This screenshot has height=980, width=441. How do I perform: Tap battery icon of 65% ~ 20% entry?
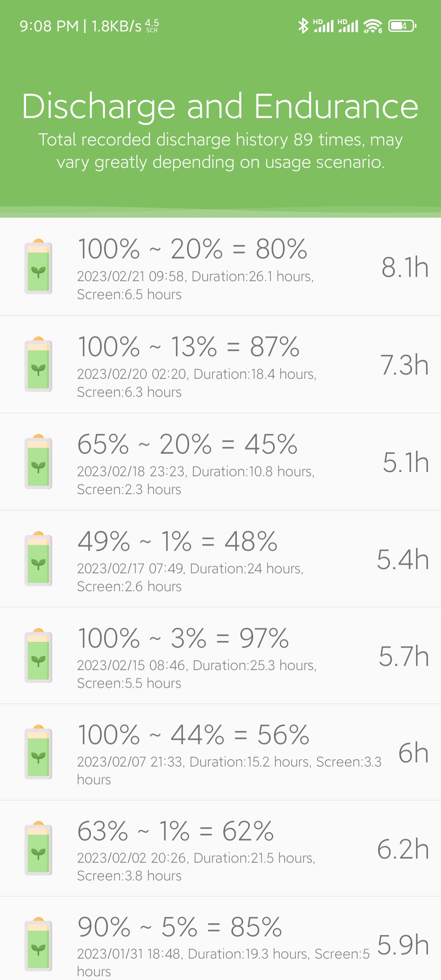[x=38, y=461]
